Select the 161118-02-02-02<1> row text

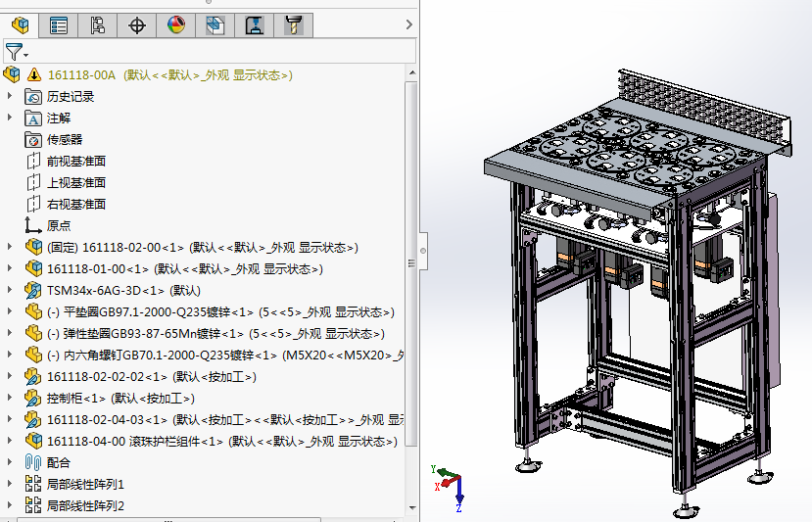click(152, 376)
